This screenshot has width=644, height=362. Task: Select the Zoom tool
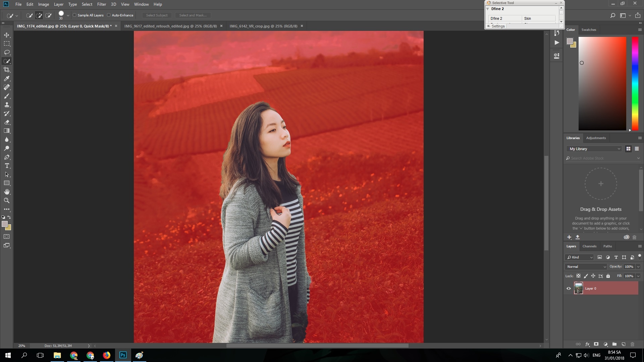tap(7, 200)
